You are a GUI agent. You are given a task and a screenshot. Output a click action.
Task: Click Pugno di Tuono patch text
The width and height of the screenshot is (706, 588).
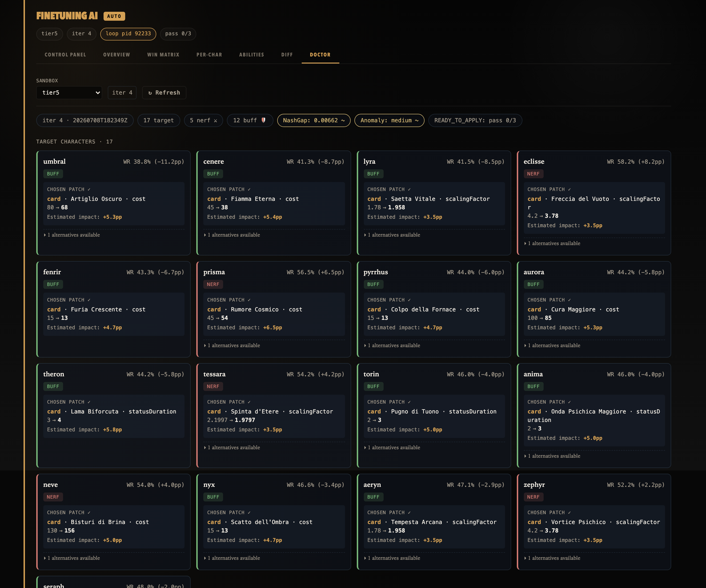[432, 412]
